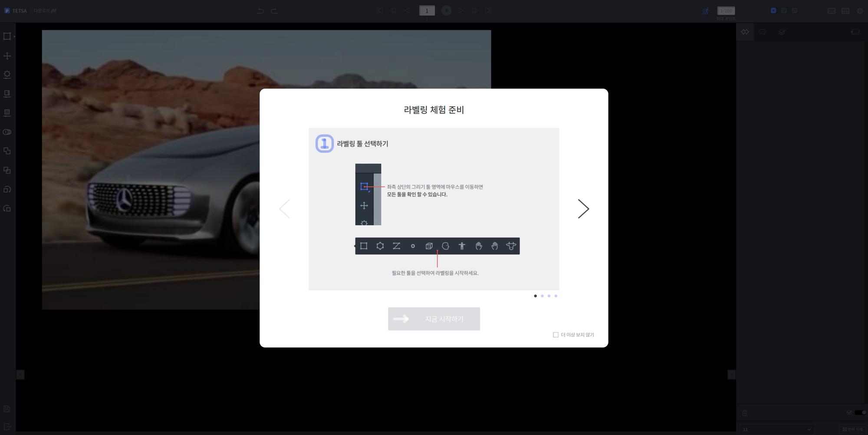Click the 최대 포인트 label in top bar
This screenshot has height=435, width=868.
(x=726, y=19)
